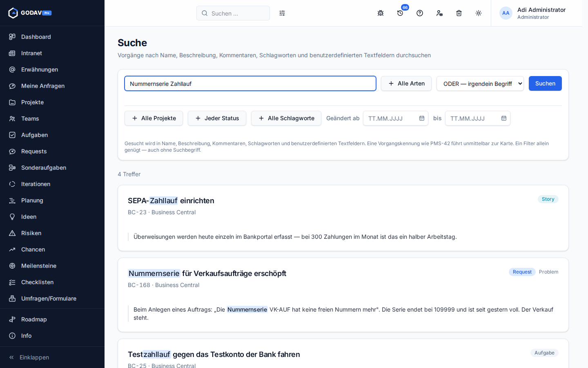The height and width of the screenshot is (368, 588).
Task: Expand the Alle Arten type filter
Action: [406, 83]
